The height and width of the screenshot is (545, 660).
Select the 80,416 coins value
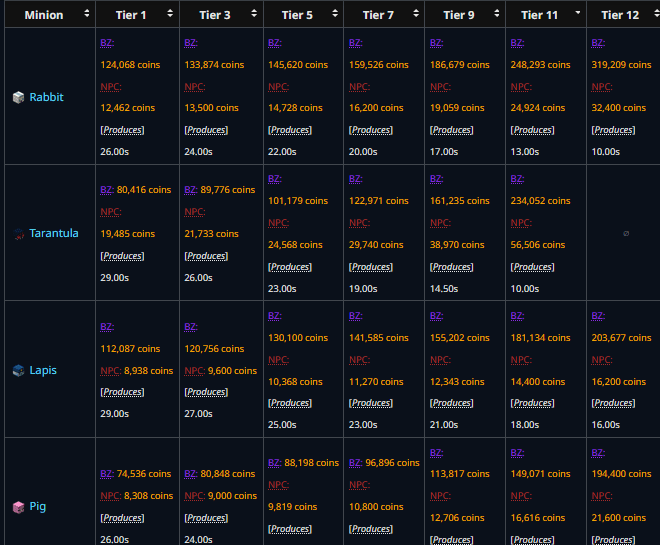tap(144, 190)
